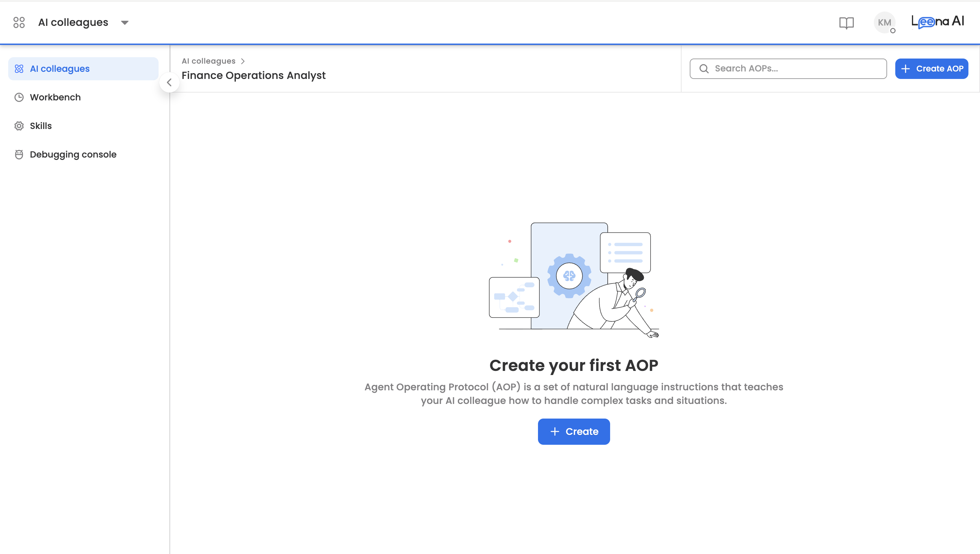This screenshot has width=980, height=554.
Task: Collapse the sidebar with the chevron button
Action: pos(169,82)
